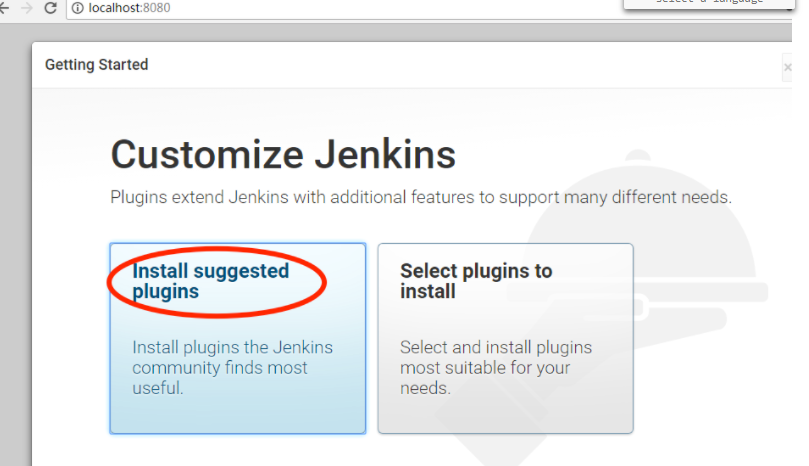The image size is (809, 466).
Task: Click 'most suitable for your needs' description
Action: [496, 368]
